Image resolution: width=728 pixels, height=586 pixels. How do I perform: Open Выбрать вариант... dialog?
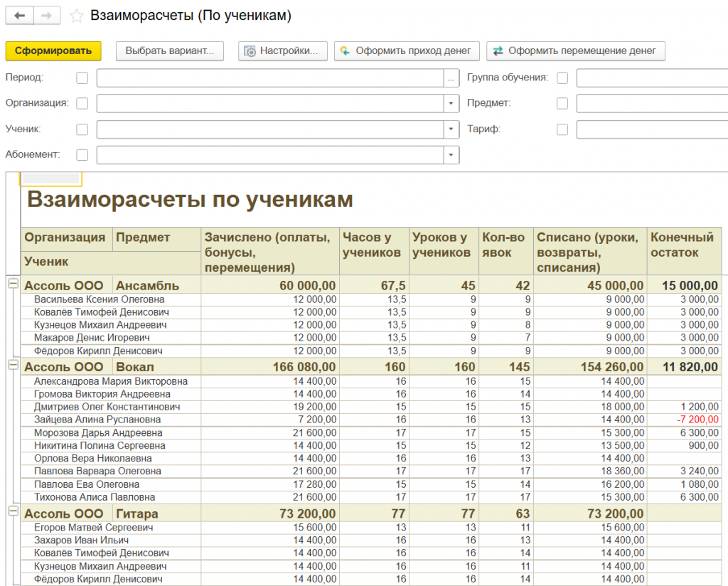coord(169,51)
